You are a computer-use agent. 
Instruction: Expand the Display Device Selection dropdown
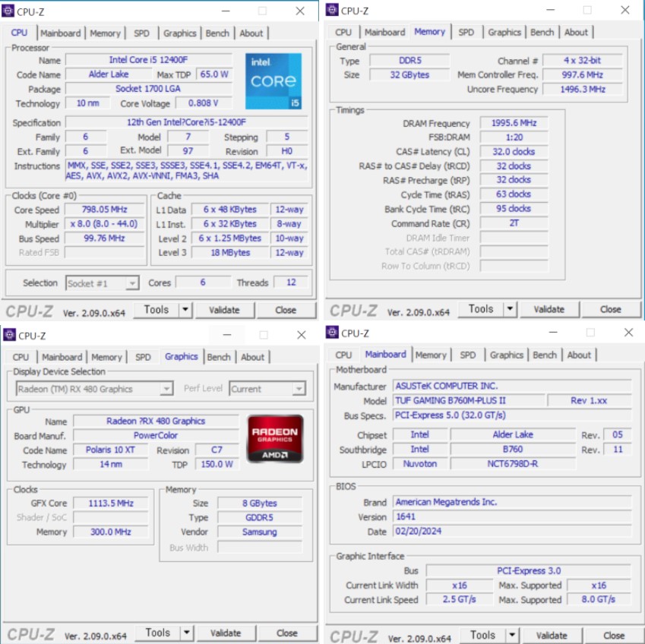point(166,389)
